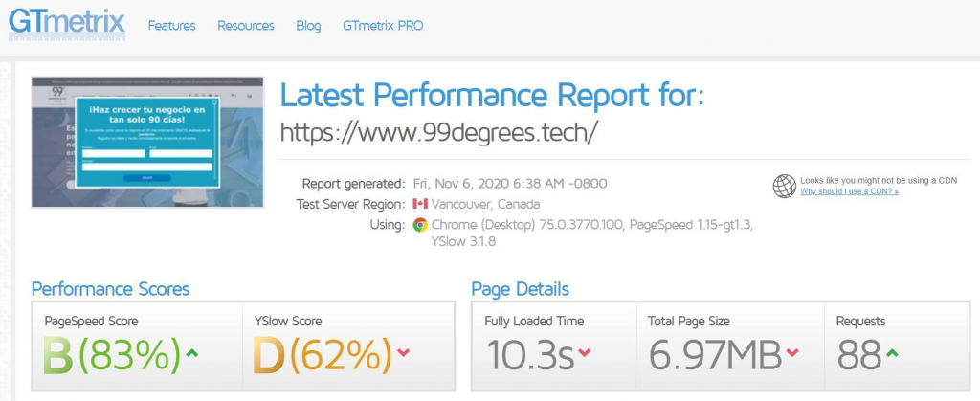Screen dimensions: 980x401
Task: Open the Features menu item
Action: [x=171, y=26]
